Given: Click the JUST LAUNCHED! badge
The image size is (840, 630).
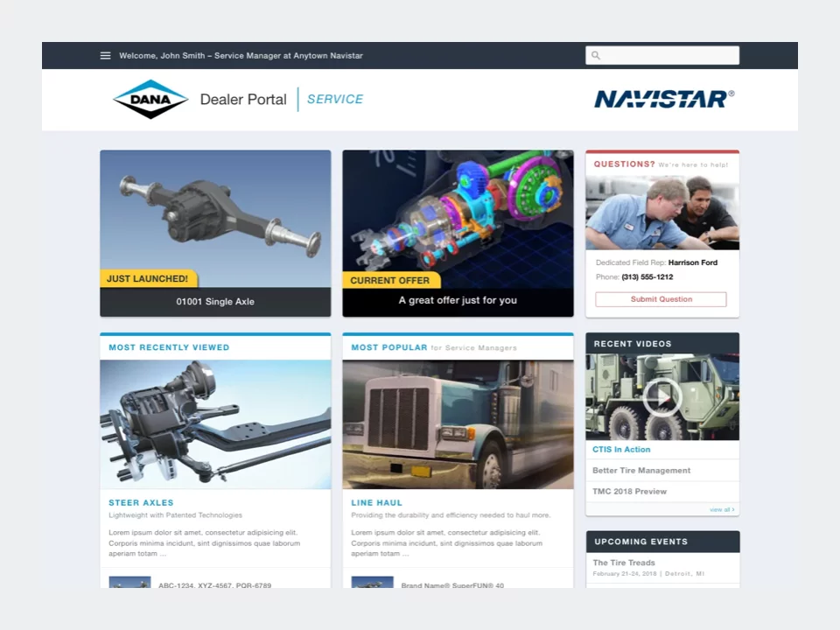Looking at the screenshot, I should [x=148, y=278].
